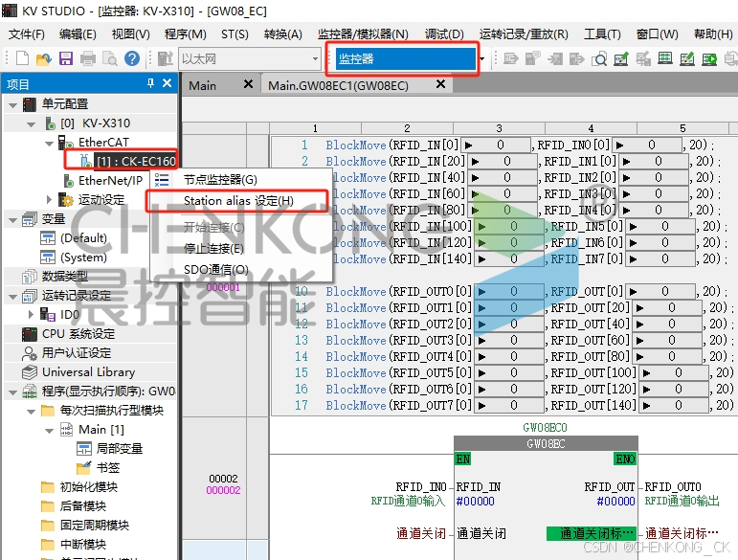
Task: Collapse the 运转记录设定 tree node
Action: click(13, 297)
